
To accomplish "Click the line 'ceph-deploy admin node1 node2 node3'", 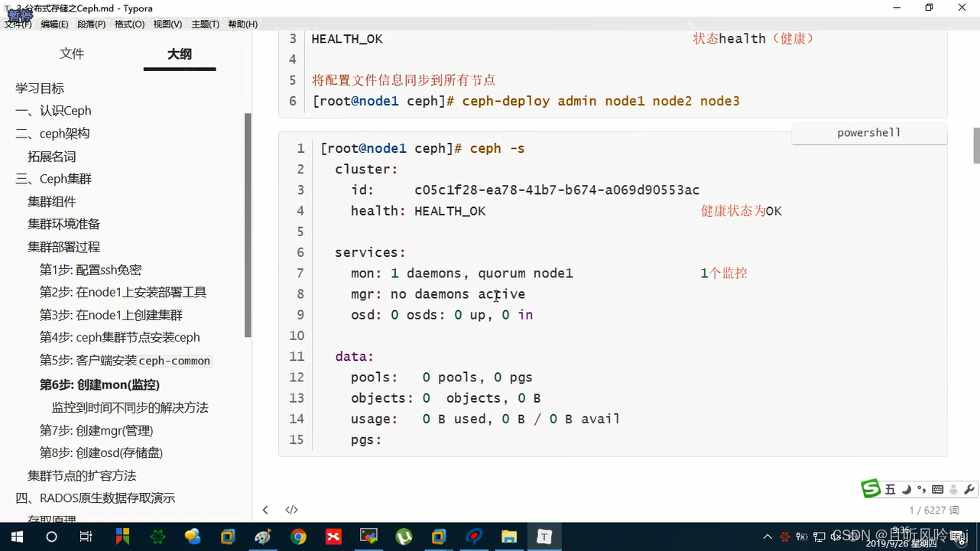I will (601, 101).
